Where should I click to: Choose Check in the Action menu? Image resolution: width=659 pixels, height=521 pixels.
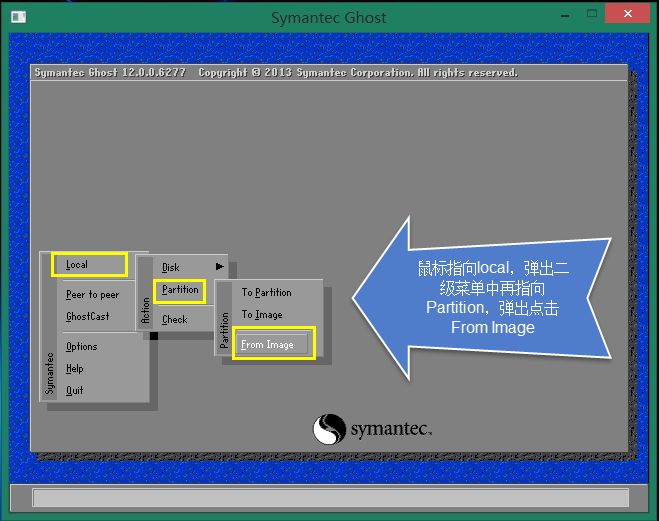pos(174,320)
